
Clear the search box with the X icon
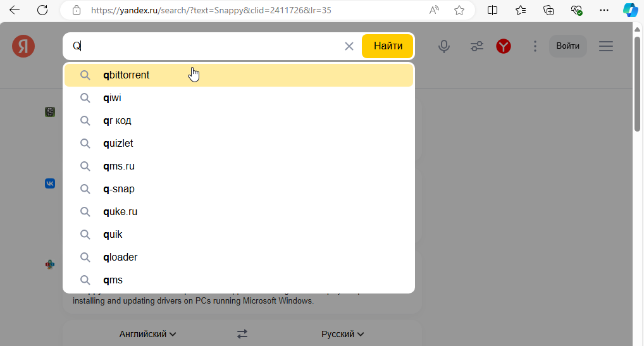pyautogui.click(x=349, y=46)
